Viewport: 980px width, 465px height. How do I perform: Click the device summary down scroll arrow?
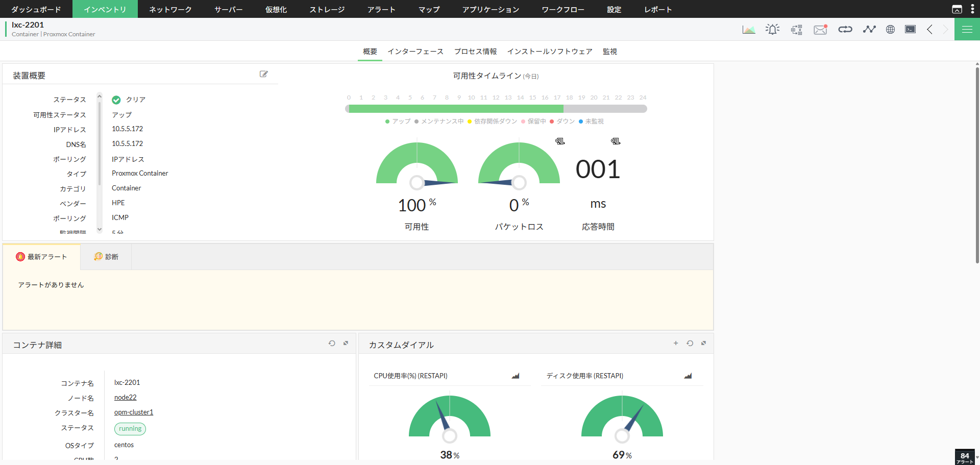tap(100, 230)
